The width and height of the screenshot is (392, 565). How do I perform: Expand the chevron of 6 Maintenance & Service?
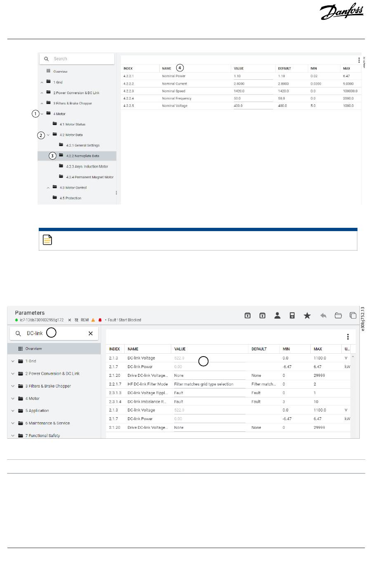point(13,423)
